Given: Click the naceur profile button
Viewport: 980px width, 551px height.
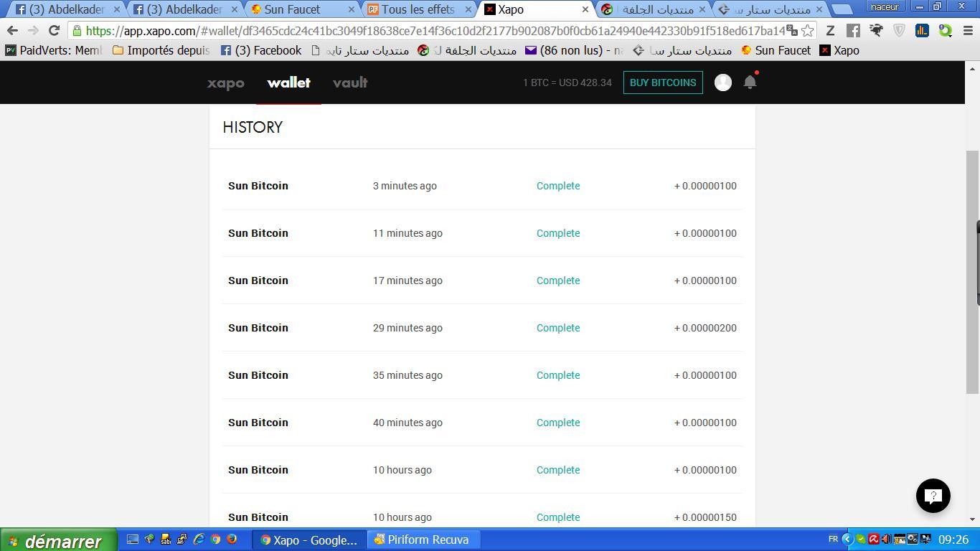Looking at the screenshot, I should pyautogui.click(x=885, y=6).
